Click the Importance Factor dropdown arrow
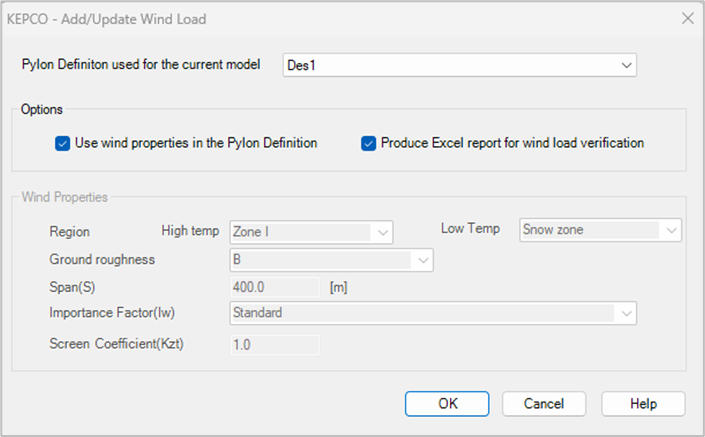The image size is (705, 437). click(x=626, y=313)
